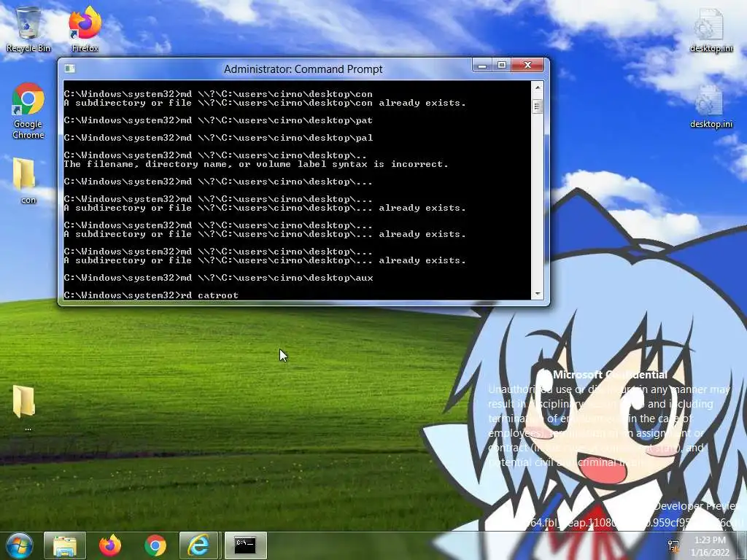Image resolution: width=747 pixels, height=560 pixels.
Task: Click the scrollbar up arrow in Command Prompt
Action: [538, 87]
